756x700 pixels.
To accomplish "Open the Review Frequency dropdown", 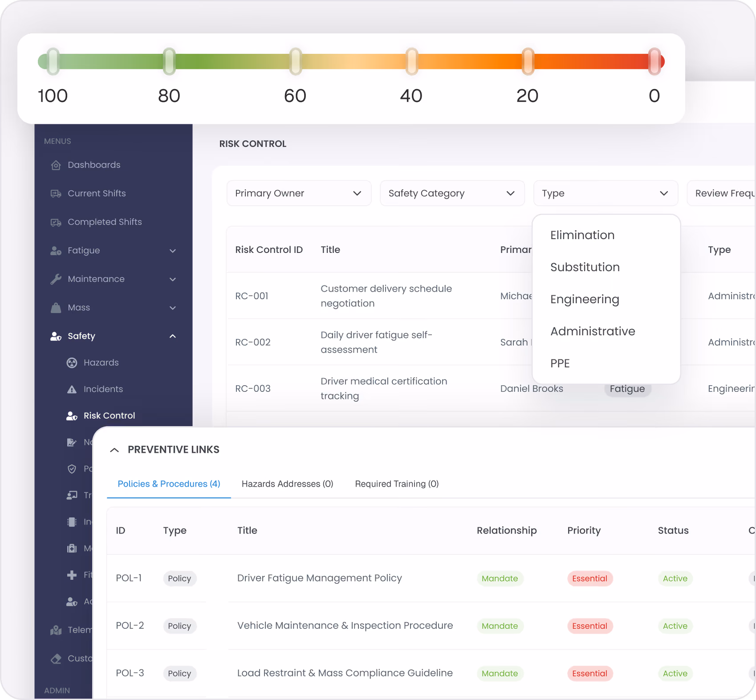I will [721, 193].
